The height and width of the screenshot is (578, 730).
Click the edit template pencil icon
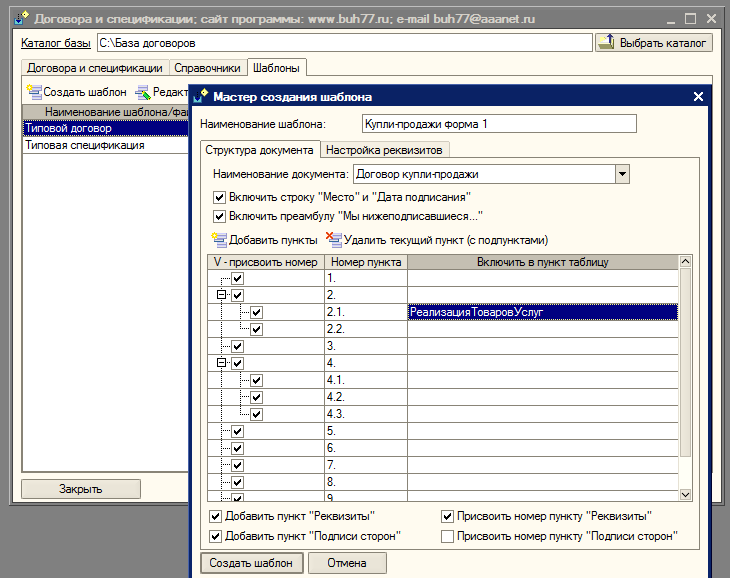(x=143, y=91)
